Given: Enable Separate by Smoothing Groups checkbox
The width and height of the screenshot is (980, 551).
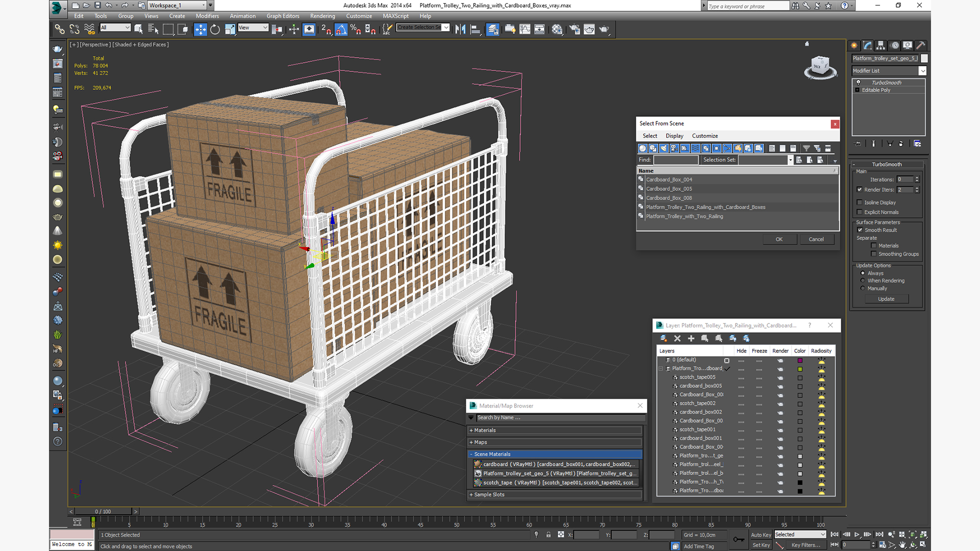Looking at the screenshot, I should [874, 254].
